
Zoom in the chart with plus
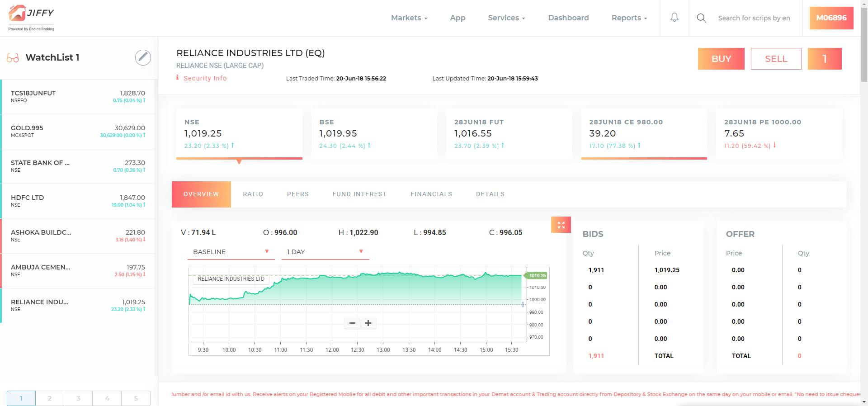pos(368,323)
